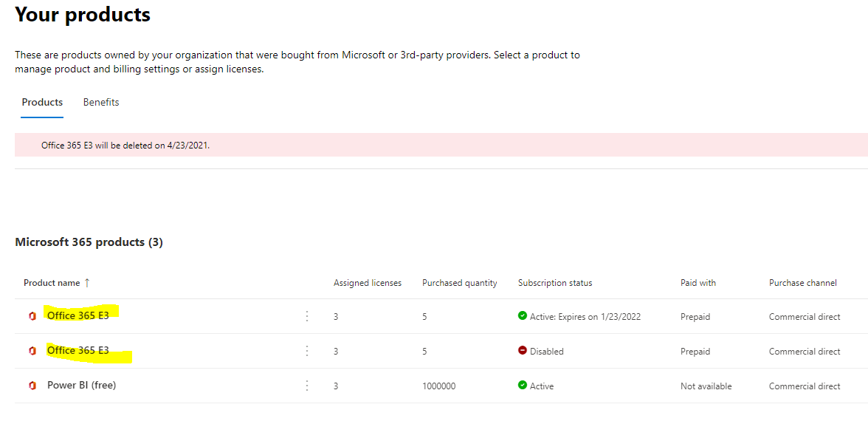Open the active Office 365 E3 product
This screenshot has width=868, height=424.
click(77, 315)
